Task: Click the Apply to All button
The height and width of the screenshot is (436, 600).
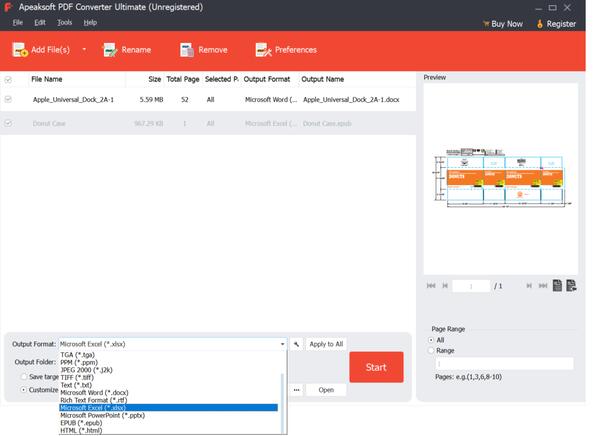Action: [325, 344]
